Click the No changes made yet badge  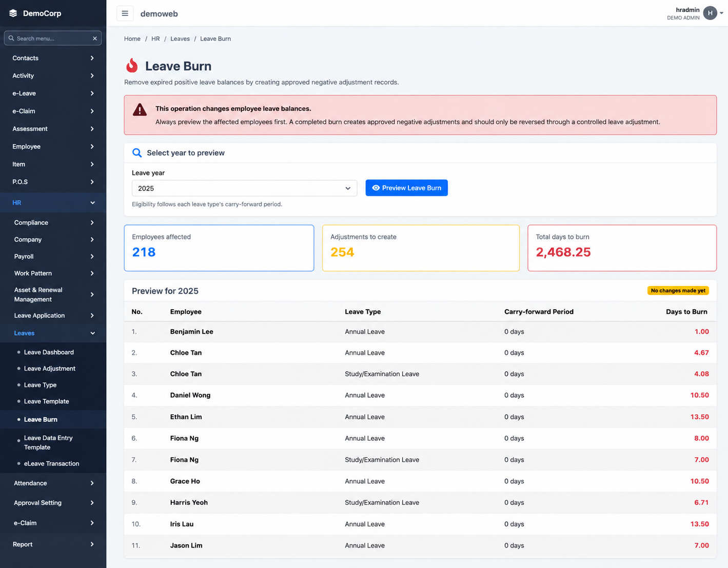(678, 291)
